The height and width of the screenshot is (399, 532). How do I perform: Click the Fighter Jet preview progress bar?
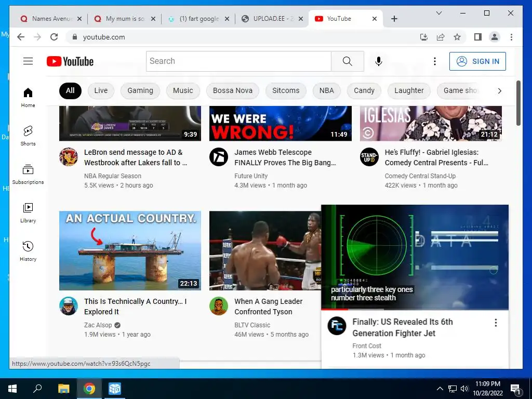[415, 310]
